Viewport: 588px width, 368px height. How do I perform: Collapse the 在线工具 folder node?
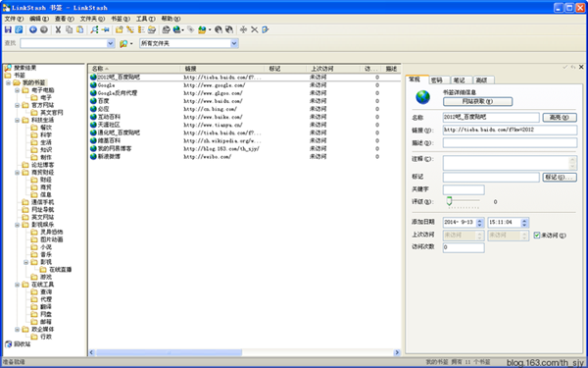coord(17,285)
